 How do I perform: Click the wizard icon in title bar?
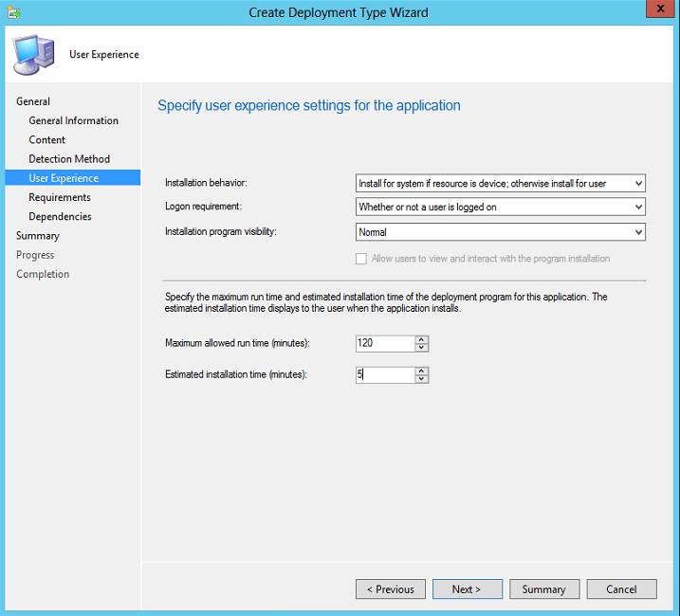[x=13, y=12]
